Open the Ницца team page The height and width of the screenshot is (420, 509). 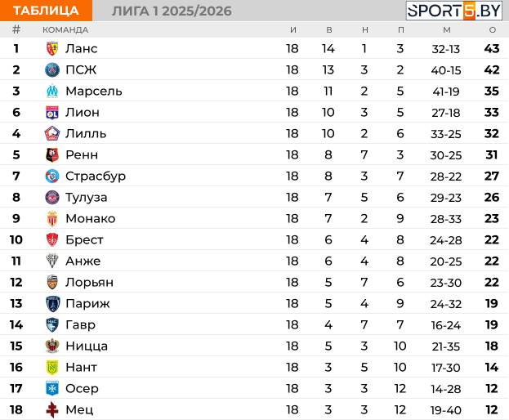pos(86,346)
